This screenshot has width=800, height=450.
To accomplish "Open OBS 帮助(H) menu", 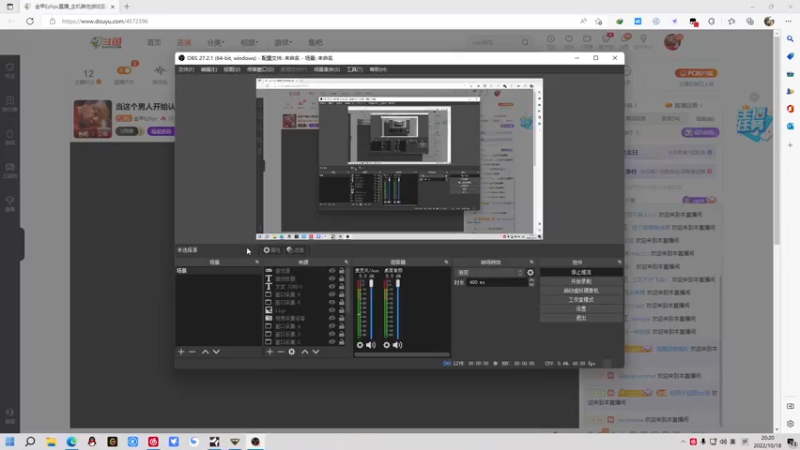I will click(378, 69).
